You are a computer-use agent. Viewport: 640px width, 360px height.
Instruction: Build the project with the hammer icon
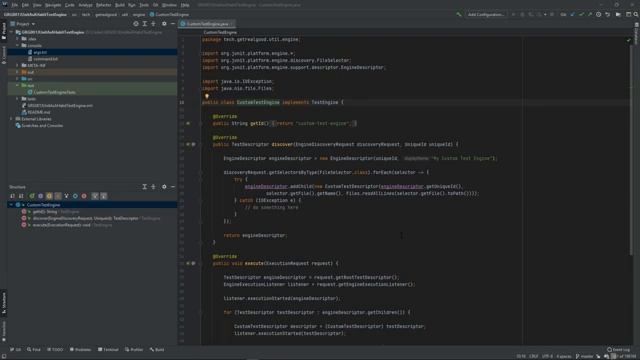[458, 14]
